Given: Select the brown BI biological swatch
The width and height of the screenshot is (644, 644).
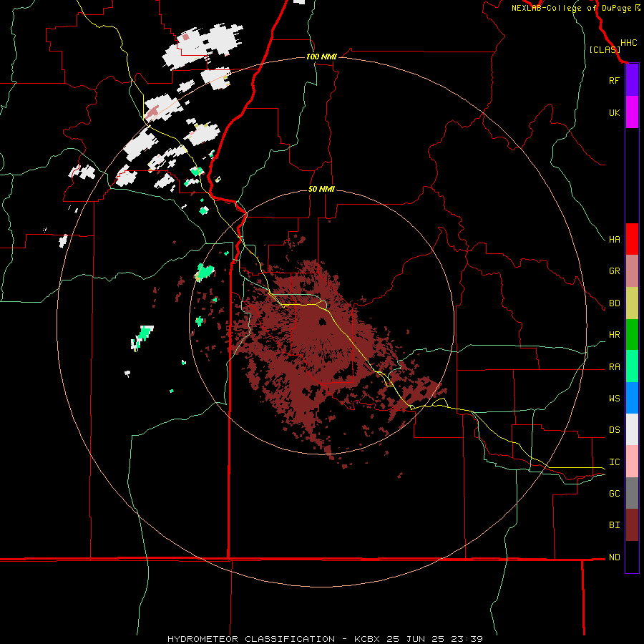Looking at the screenshot, I should [x=632, y=525].
